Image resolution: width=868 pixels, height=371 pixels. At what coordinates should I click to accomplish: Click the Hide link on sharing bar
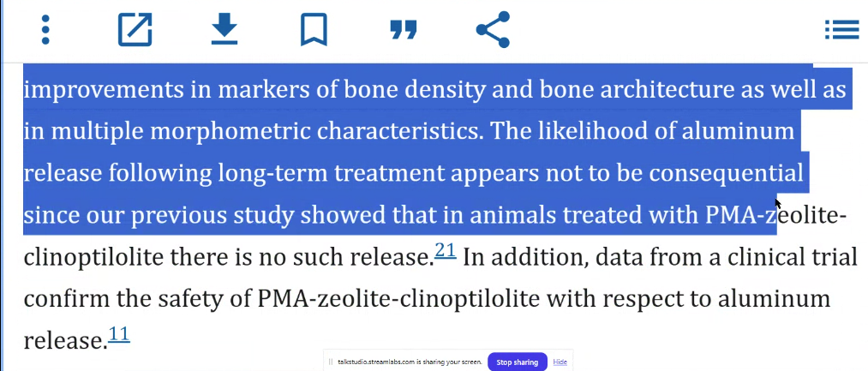point(560,362)
